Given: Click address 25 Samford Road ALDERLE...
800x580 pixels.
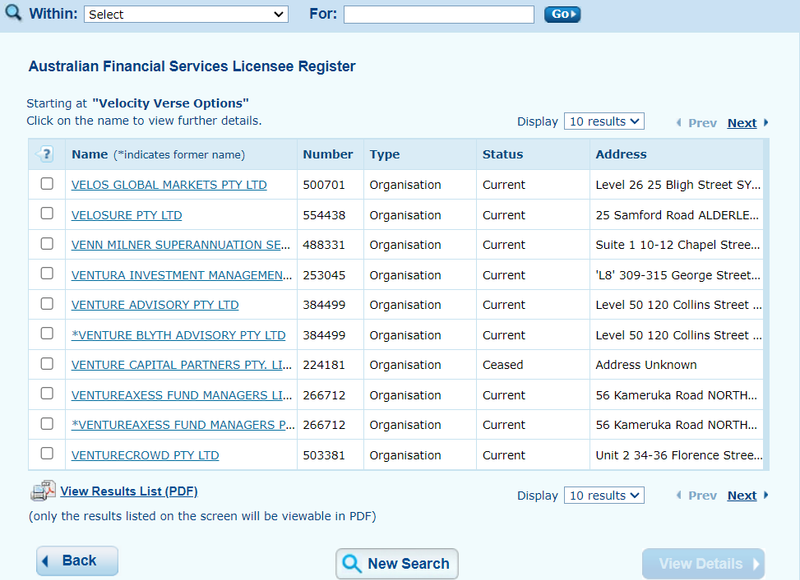Looking at the screenshot, I should tap(677, 215).
